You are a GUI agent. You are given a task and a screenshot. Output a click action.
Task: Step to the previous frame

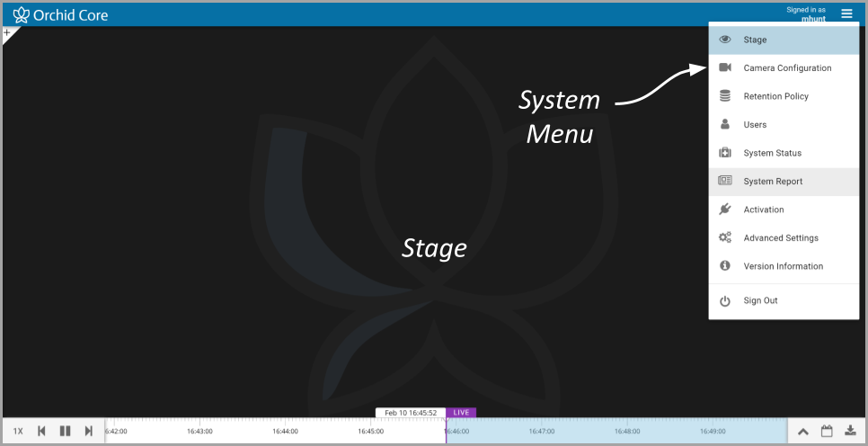pos(41,431)
